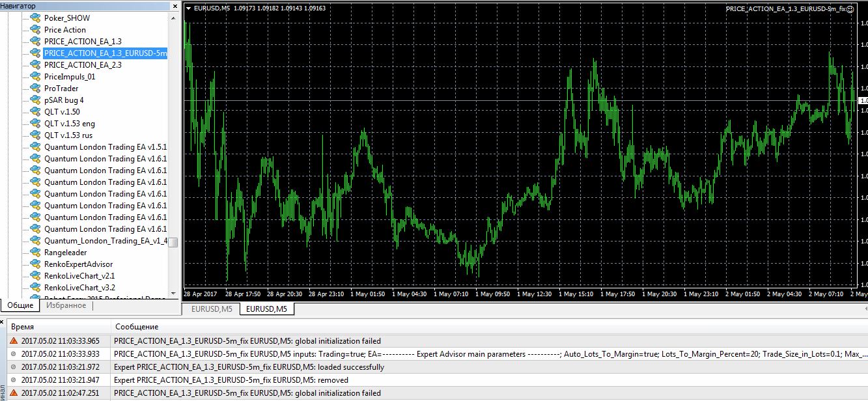This screenshot has width=868, height=401.
Task: Select PRICE_ACTION_EA_1.3 in the Navigator tree
Action: (83, 42)
